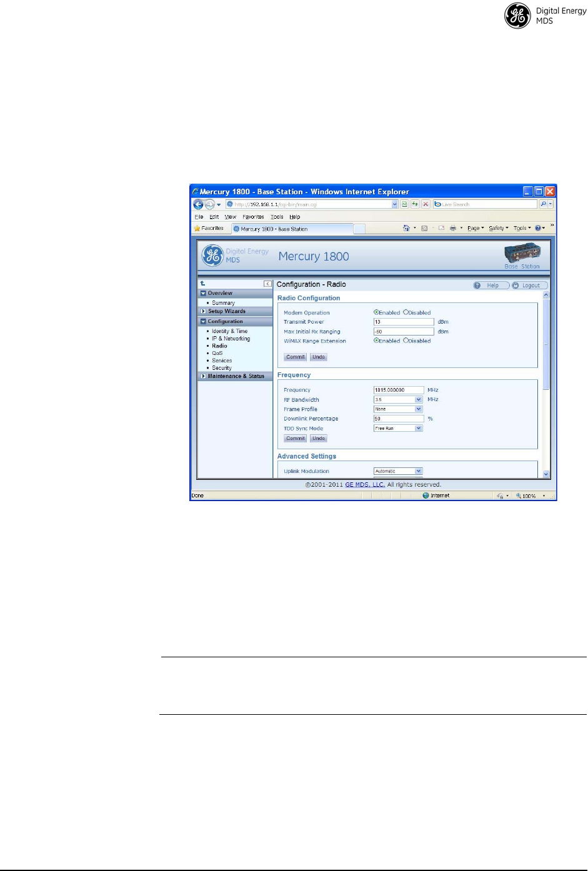588x871 pixels.
Task: Click the Transmit Power input field
Action: click(x=404, y=322)
